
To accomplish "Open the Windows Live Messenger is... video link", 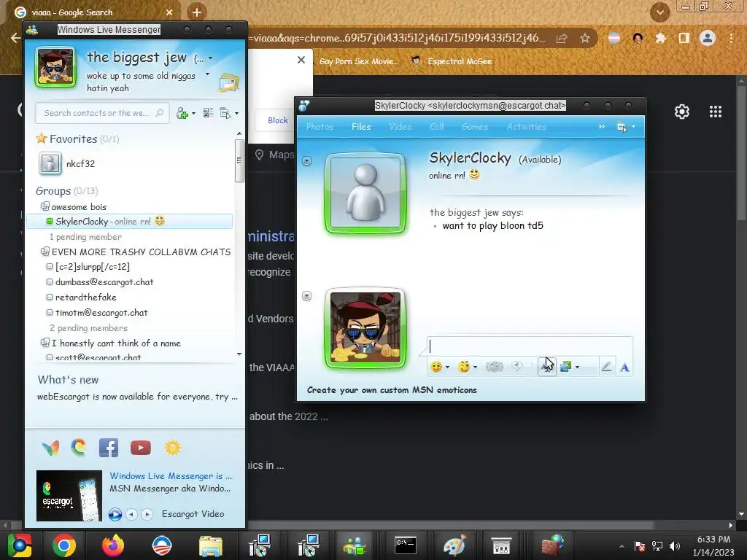I will 171,475.
